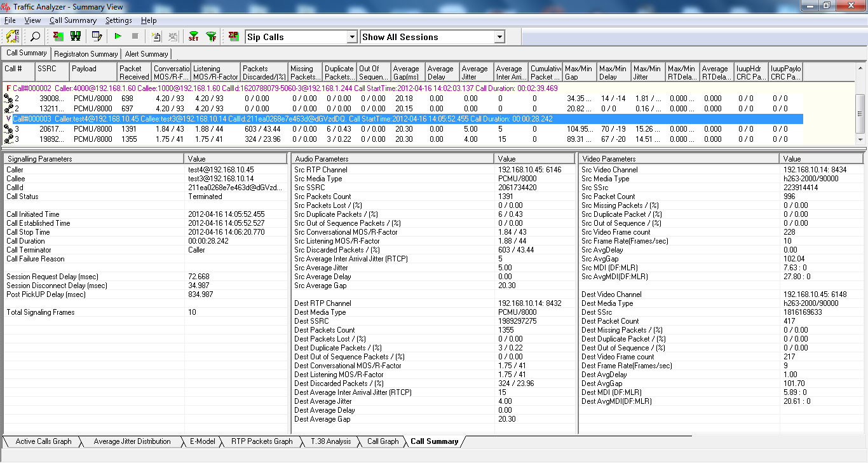Start capture with the green play icon

pos(118,36)
